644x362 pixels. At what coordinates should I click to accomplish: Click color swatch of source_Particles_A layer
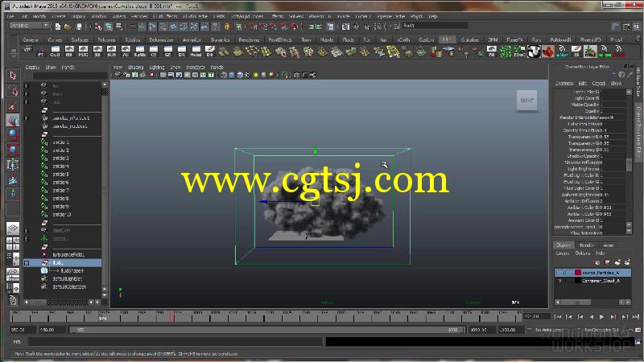[x=578, y=273]
